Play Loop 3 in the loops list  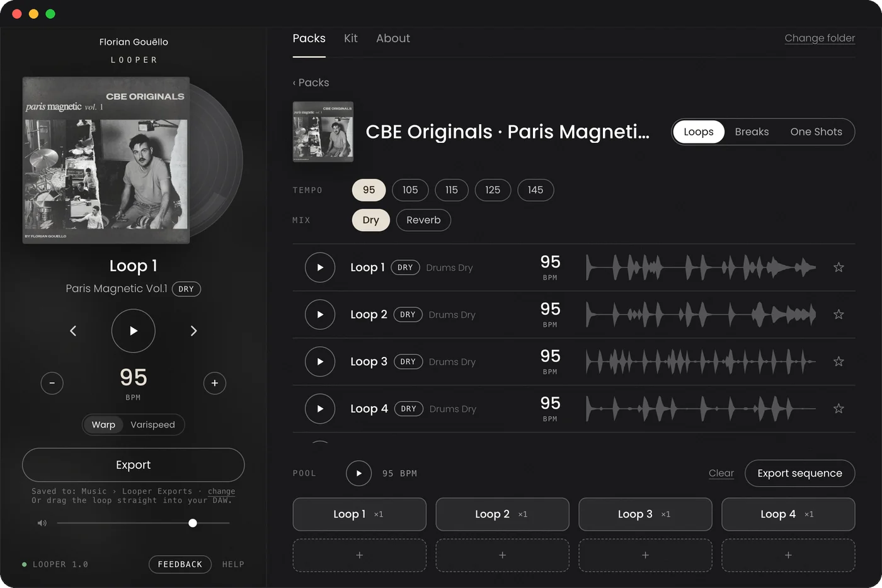tap(320, 362)
